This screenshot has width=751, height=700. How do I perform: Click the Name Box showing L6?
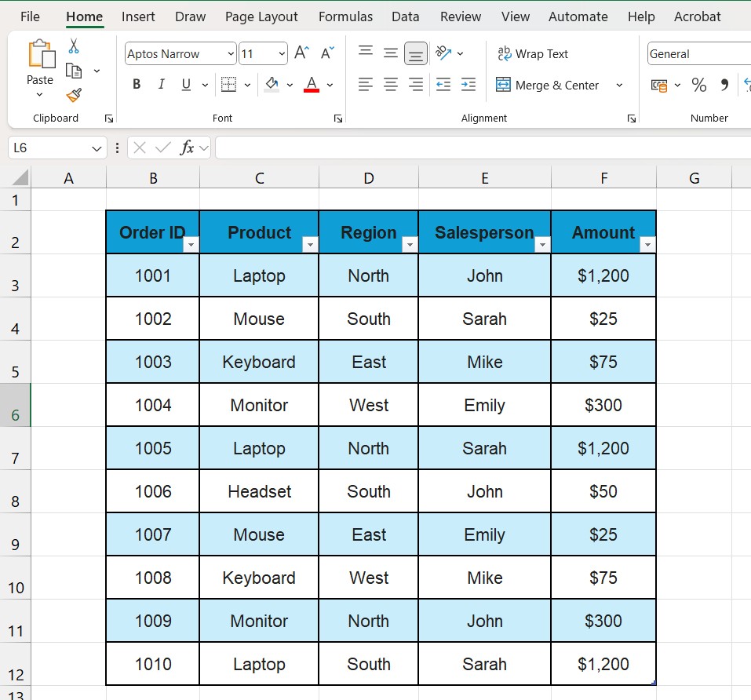click(x=49, y=148)
